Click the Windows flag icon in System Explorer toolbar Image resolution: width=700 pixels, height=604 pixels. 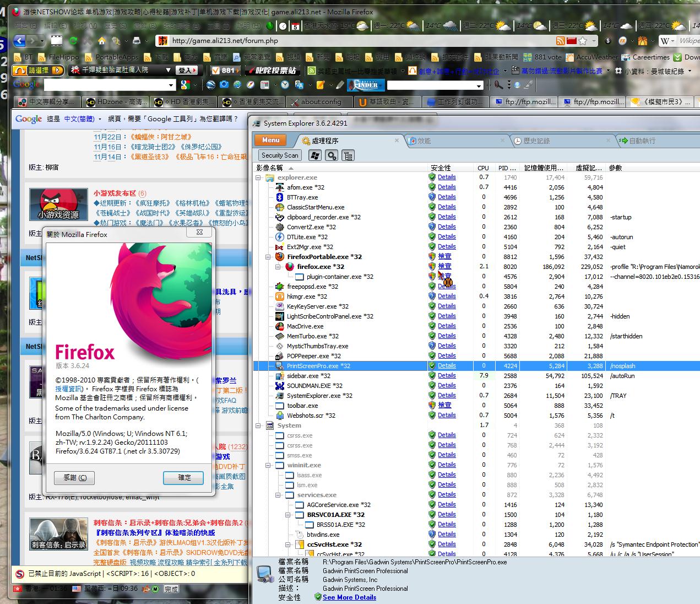coord(315,155)
